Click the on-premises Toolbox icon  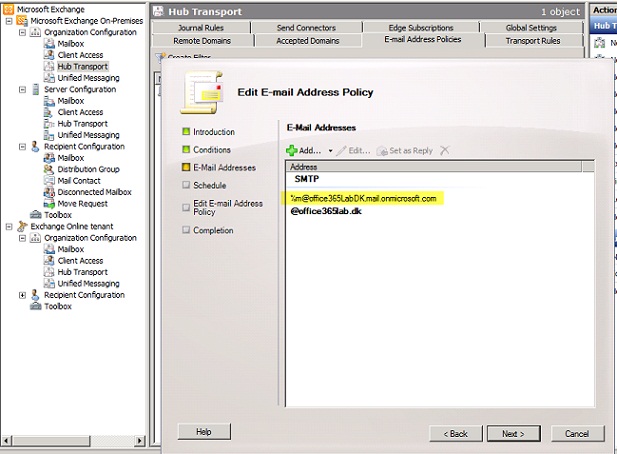pos(35,215)
